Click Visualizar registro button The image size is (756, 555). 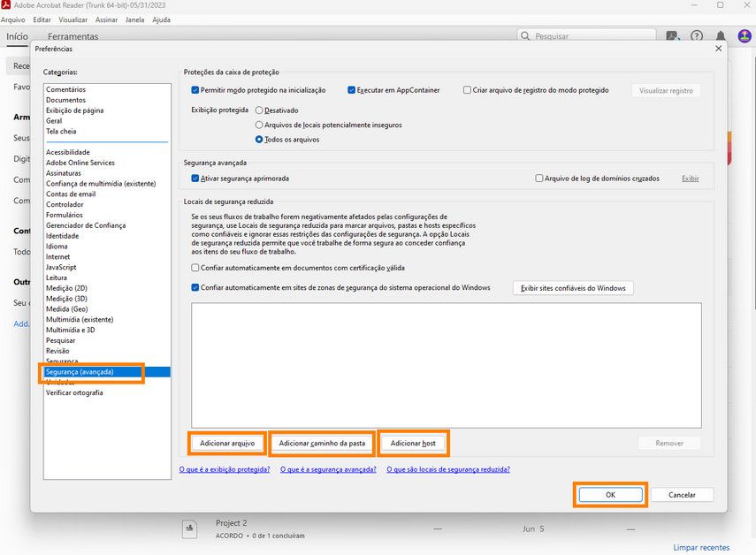click(x=666, y=90)
